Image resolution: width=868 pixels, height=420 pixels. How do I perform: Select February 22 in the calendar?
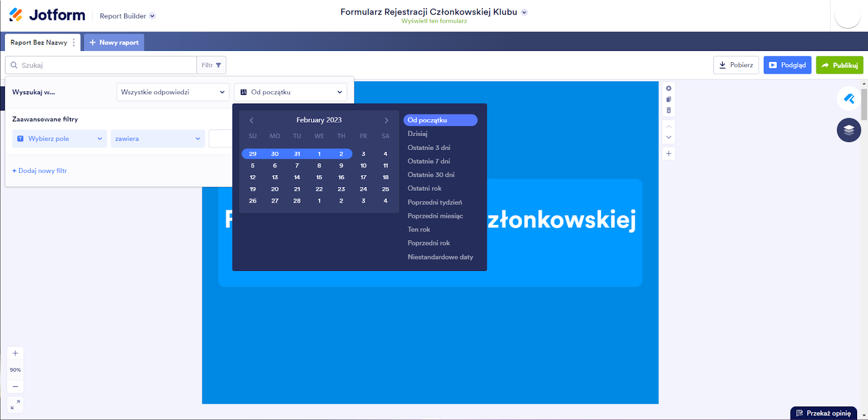point(319,189)
